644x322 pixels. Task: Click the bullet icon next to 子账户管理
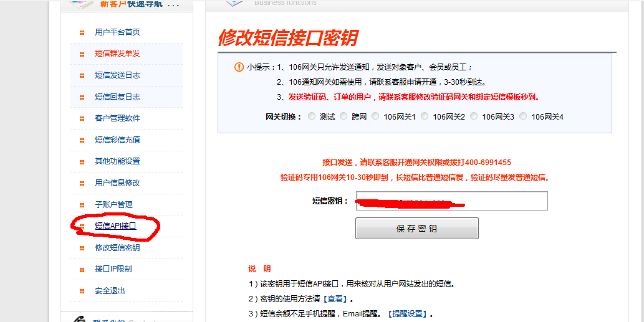[82, 205]
